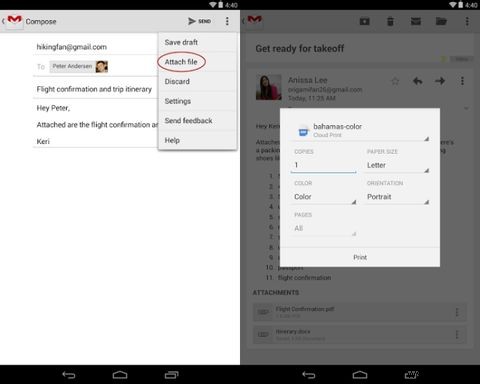
Task: Open message view overflow menu icon
Action: coord(467,22)
